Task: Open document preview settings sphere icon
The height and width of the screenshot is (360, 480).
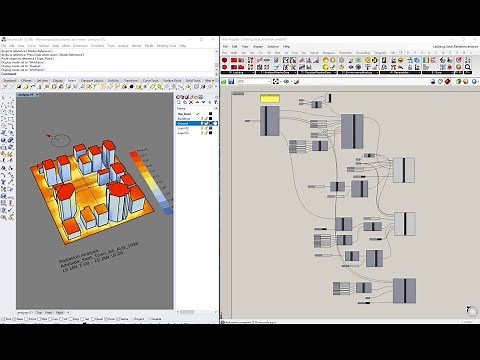Action: click(x=466, y=81)
